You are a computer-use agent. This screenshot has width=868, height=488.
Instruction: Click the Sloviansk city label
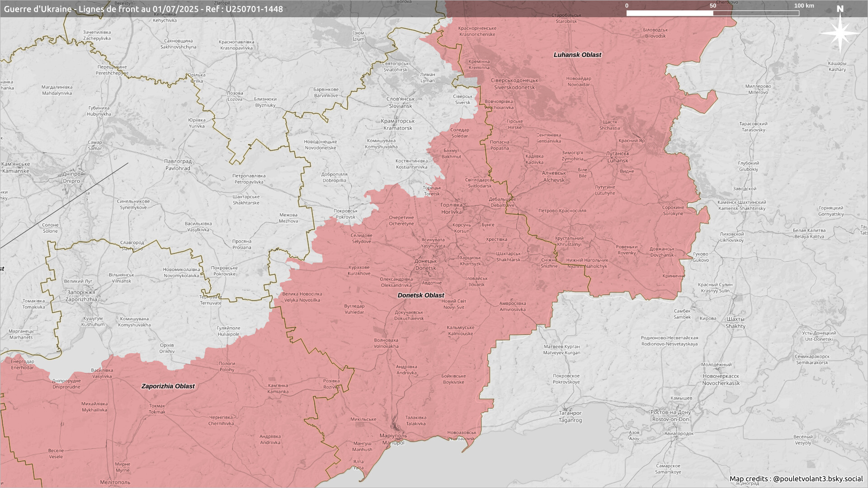[x=401, y=103]
